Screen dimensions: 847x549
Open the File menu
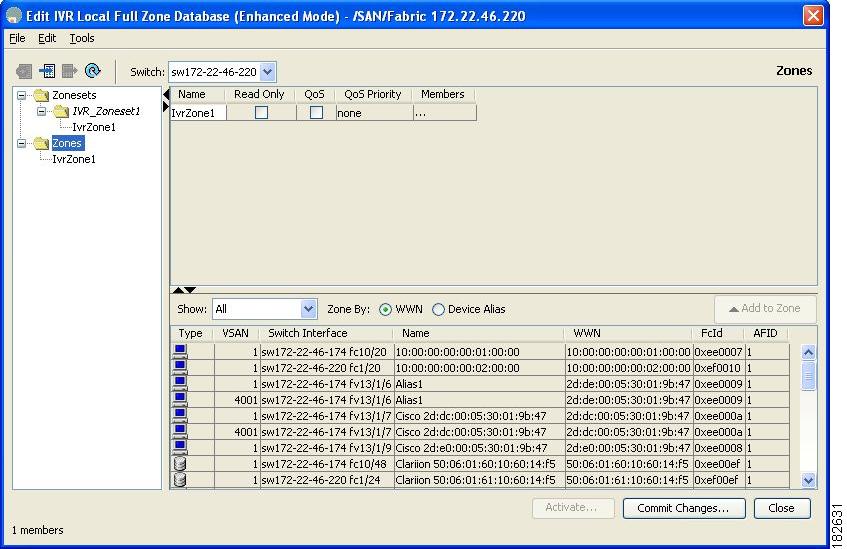click(x=17, y=38)
